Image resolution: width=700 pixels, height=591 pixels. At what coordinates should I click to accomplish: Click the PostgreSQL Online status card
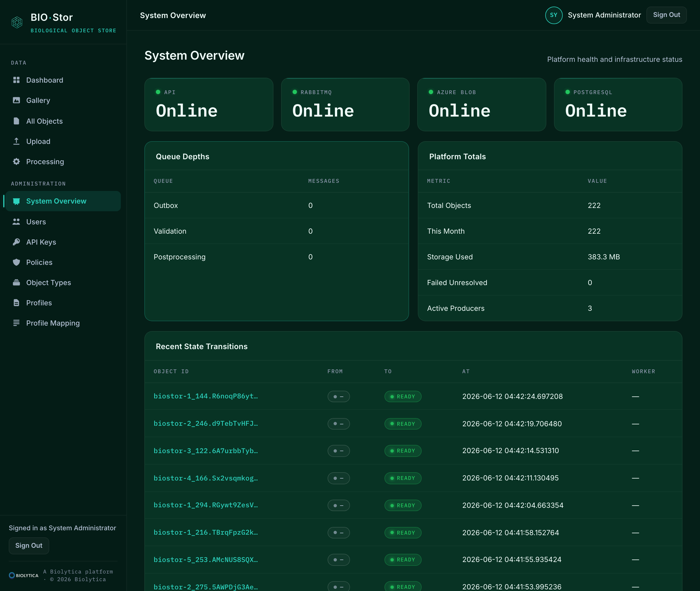point(618,105)
